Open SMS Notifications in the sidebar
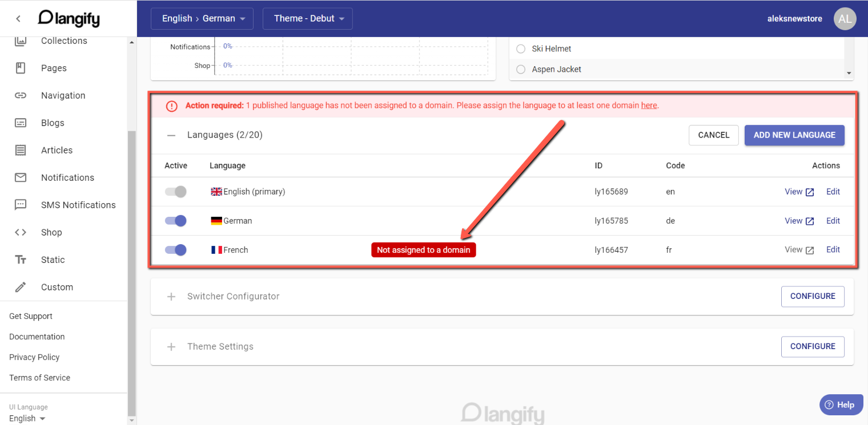The height and width of the screenshot is (425, 868). 78,205
